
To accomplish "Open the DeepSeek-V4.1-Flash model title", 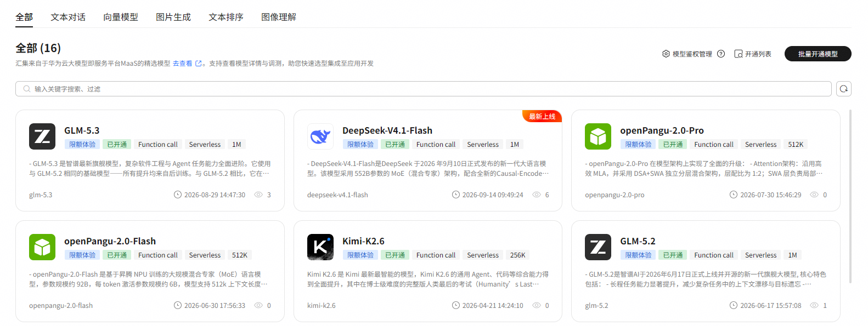I will (387, 130).
